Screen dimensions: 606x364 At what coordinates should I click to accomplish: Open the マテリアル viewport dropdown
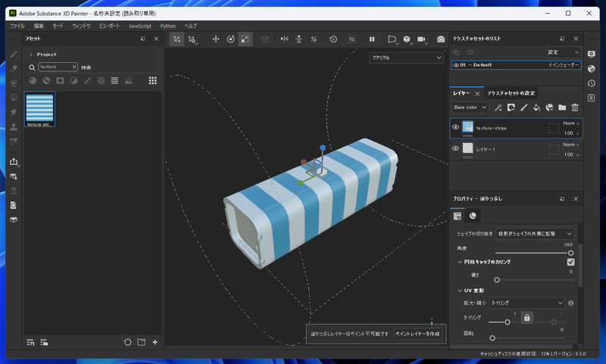point(406,58)
